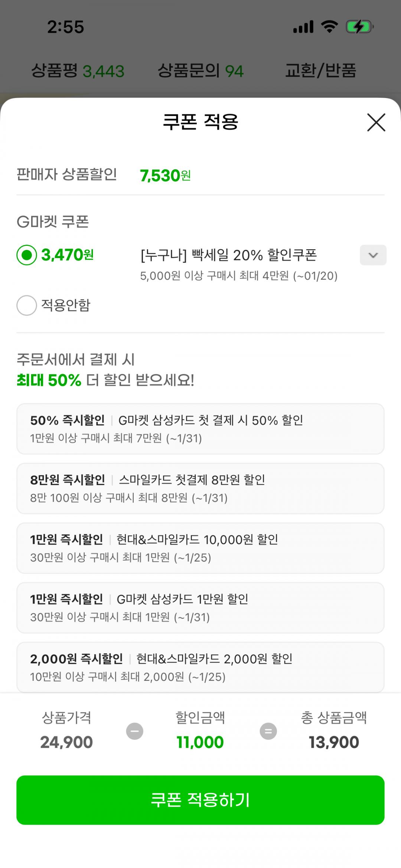Tap the 현대&스마일카드 10,000원 할인 offer
The width and height of the screenshot is (401, 868).
(200, 548)
